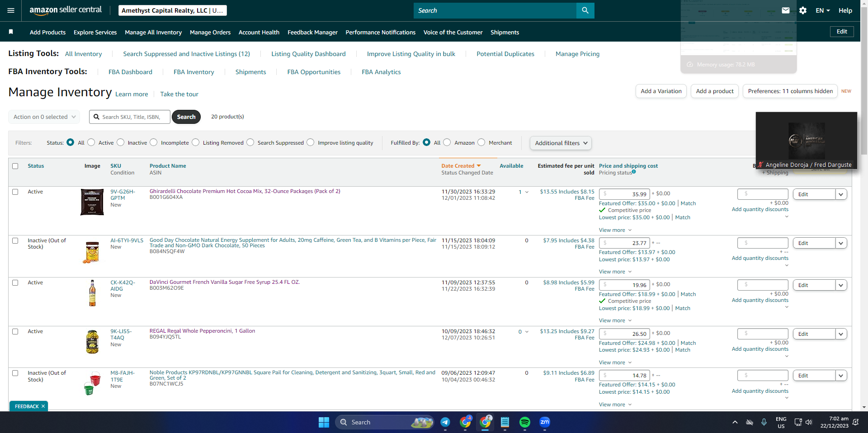
Task: Click the Windows taskbar Search box
Action: coord(385,422)
